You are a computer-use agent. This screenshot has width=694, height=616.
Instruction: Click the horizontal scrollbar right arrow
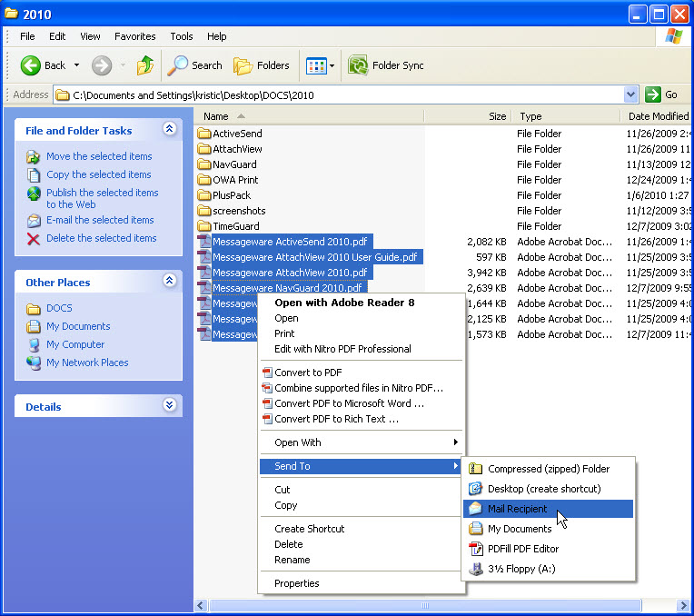[682, 605]
